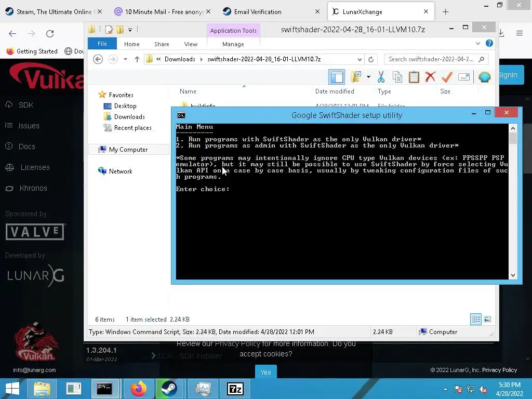
Task: Click the orange checkmark icon
Action: click(447, 77)
